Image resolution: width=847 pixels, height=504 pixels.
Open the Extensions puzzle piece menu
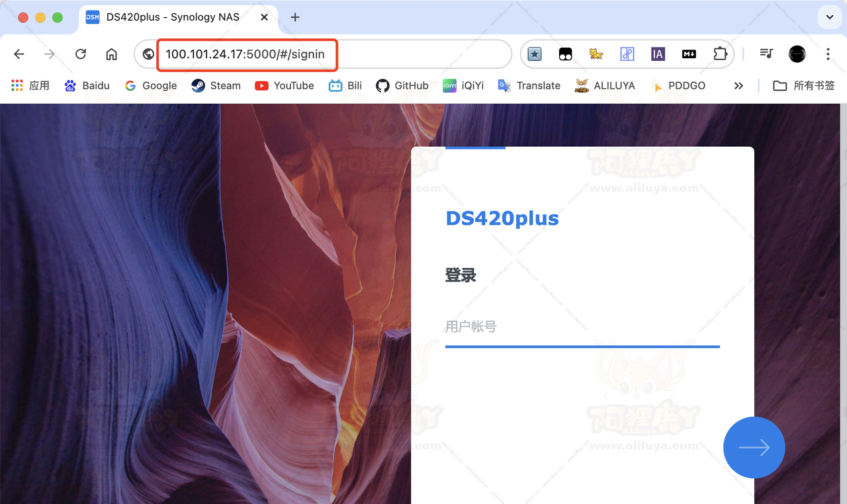[x=719, y=54]
